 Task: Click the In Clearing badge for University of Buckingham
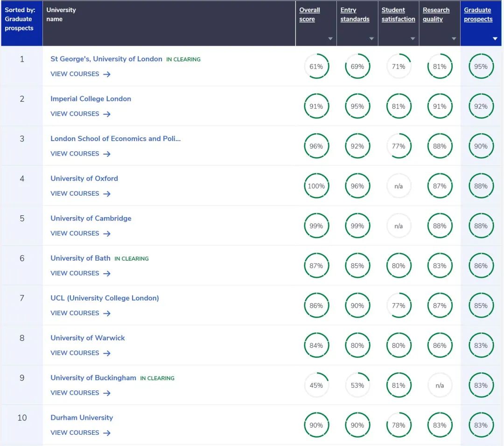point(157,378)
